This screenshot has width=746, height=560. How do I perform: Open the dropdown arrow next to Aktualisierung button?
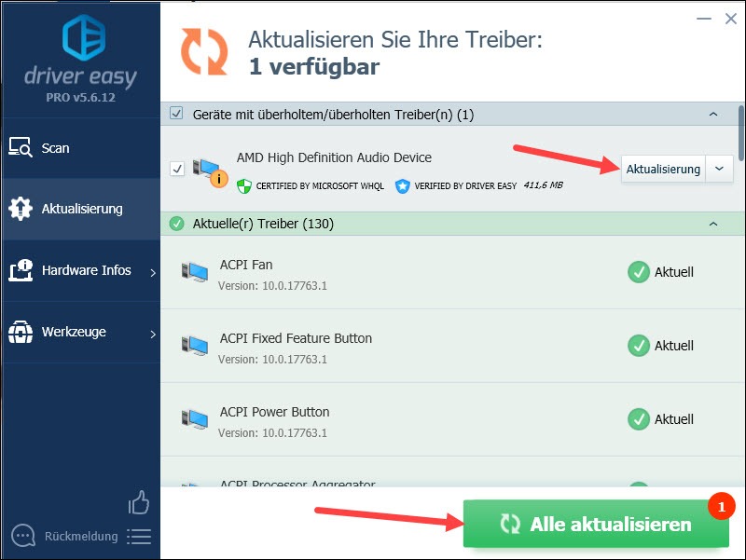tap(719, 169)
